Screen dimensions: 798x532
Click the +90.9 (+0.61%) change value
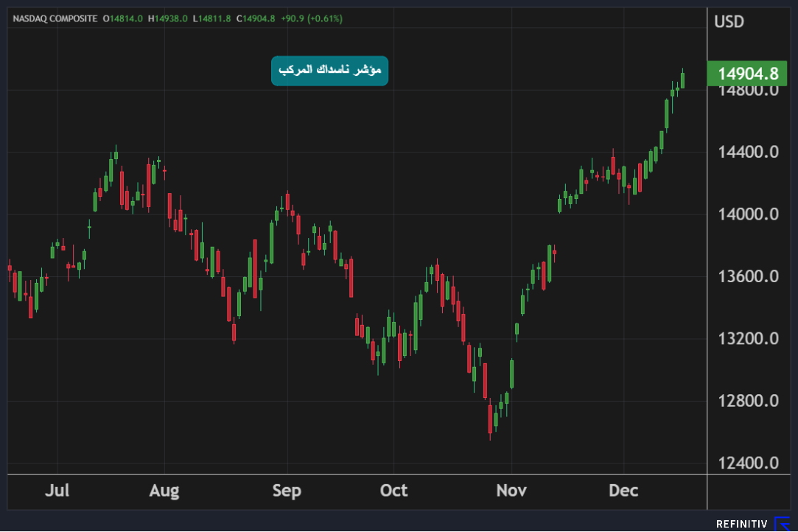(311, 18)
